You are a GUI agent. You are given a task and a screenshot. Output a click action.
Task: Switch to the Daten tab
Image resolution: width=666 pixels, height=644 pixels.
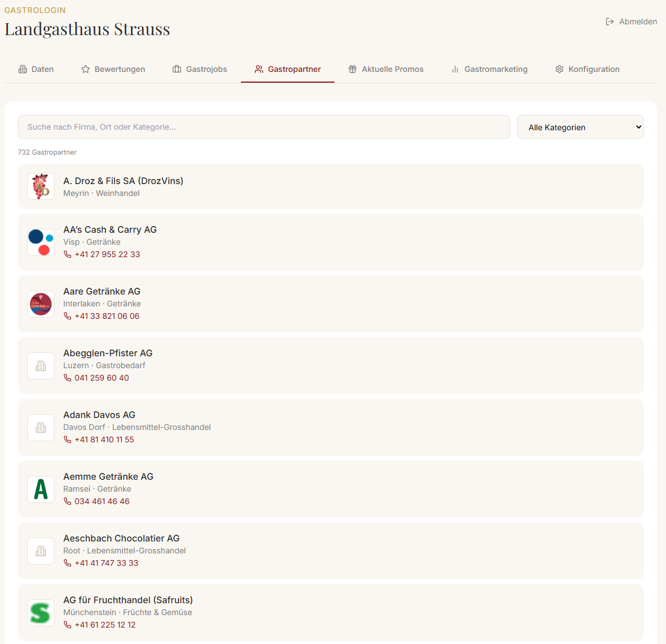[x=36, y=69]
